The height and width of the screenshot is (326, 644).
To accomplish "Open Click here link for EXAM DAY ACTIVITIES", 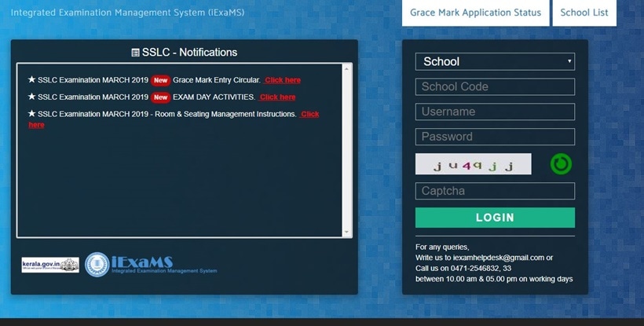I will click(278, 97).
